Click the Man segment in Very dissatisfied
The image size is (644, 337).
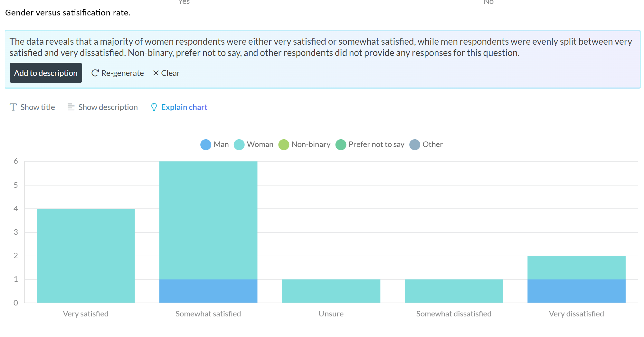point(576,291)
